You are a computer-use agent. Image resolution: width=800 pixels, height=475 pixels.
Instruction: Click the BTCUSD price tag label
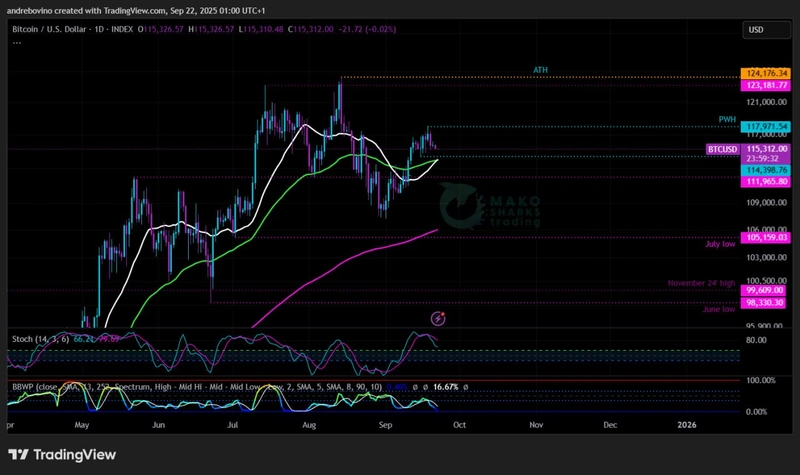(722, 149)
